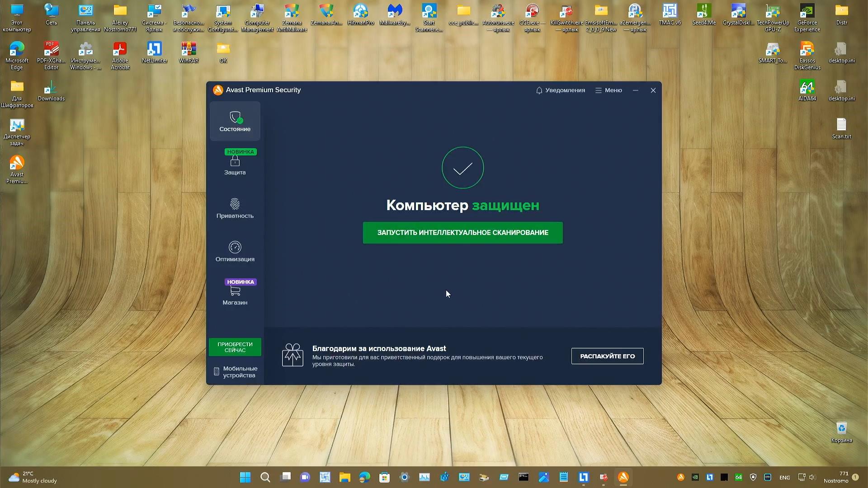Open the Malwarebytes desktop shortcut

click(x=395, y=11)
